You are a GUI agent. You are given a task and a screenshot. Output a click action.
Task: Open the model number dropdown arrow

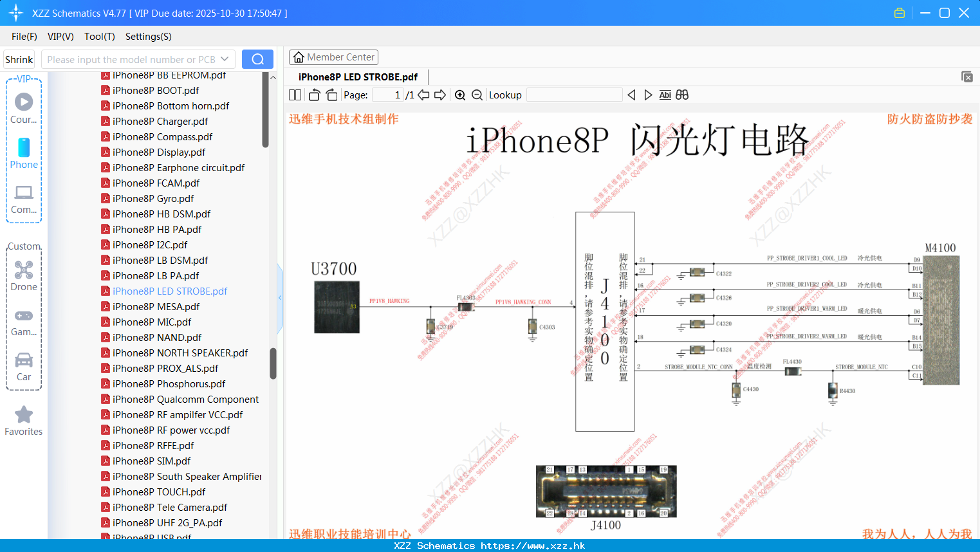(x=225, y=59)
